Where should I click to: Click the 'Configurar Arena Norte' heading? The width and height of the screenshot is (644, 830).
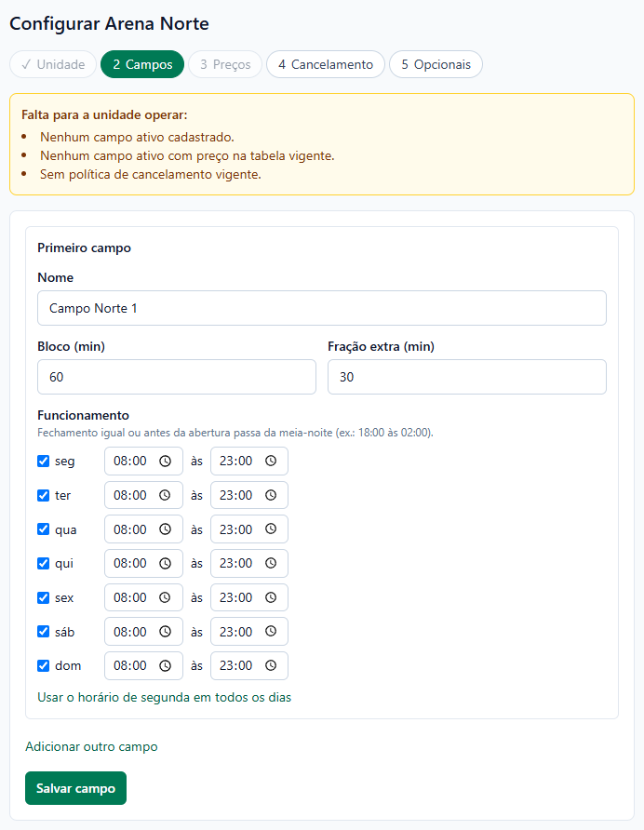pyautogui.click(x=109, y=24)
